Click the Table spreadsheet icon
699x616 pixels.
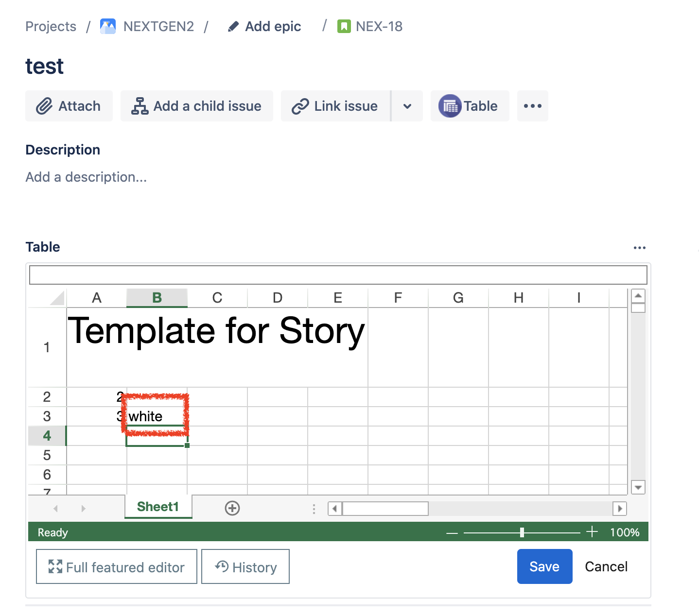(451, 106)
